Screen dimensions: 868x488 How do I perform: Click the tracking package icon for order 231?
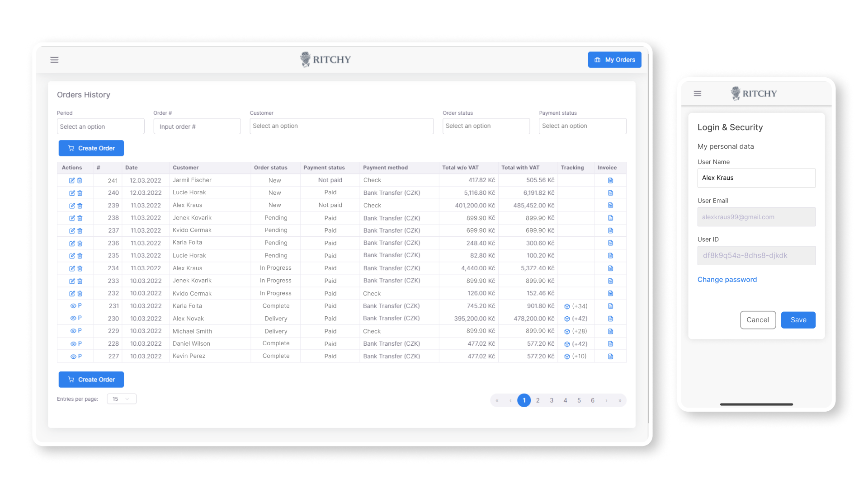click(567, 306)
